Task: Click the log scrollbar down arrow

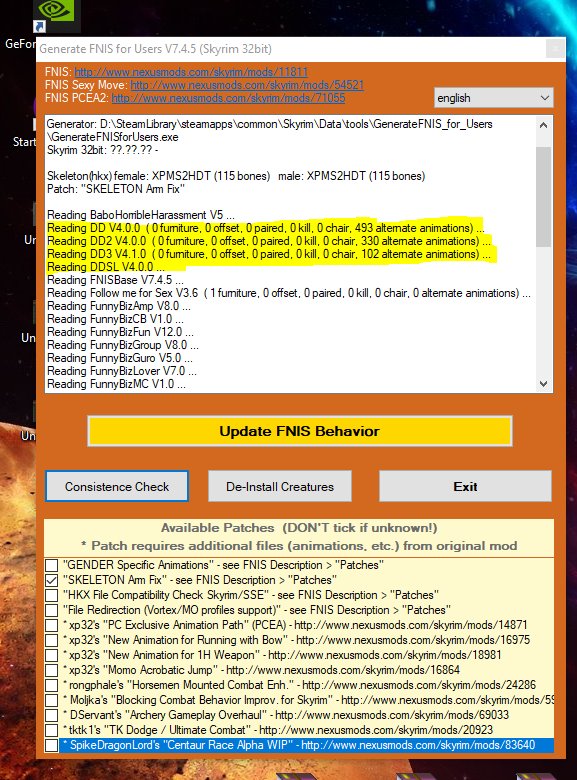Action: [543, 384]
